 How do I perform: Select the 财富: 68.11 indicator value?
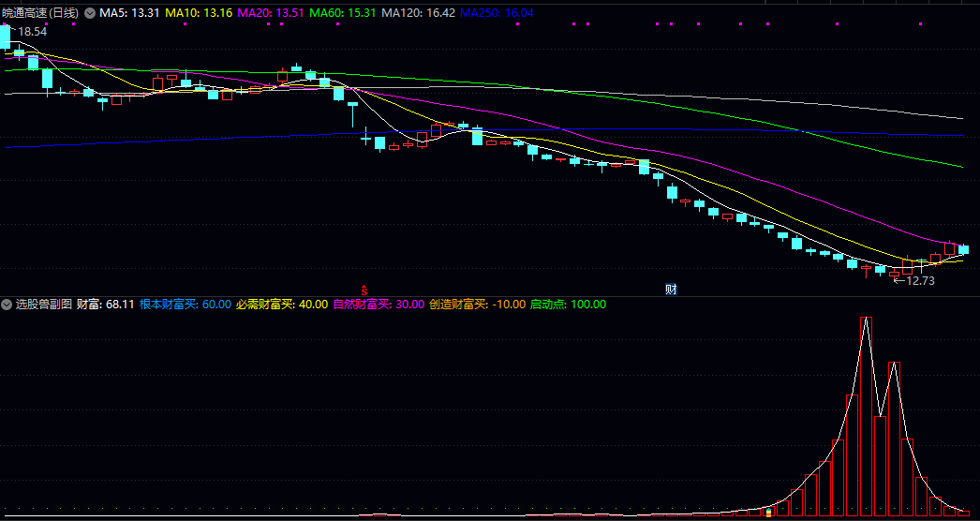click(105, 305)
